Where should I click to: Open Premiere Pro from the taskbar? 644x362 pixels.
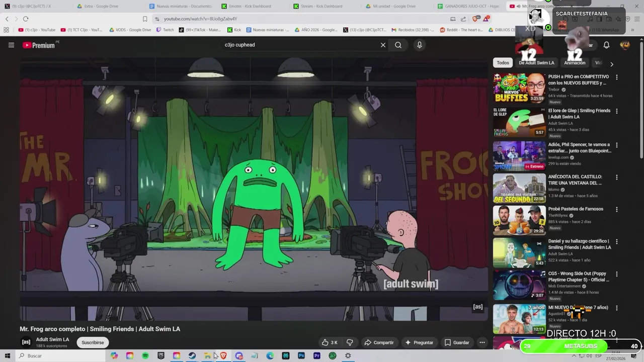pos(317,355)
